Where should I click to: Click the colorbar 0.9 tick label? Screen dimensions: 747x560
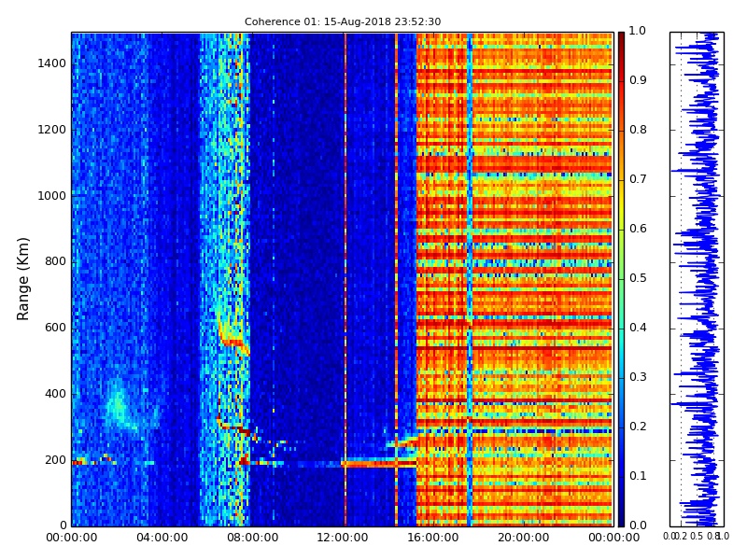(x=638, y=80)
